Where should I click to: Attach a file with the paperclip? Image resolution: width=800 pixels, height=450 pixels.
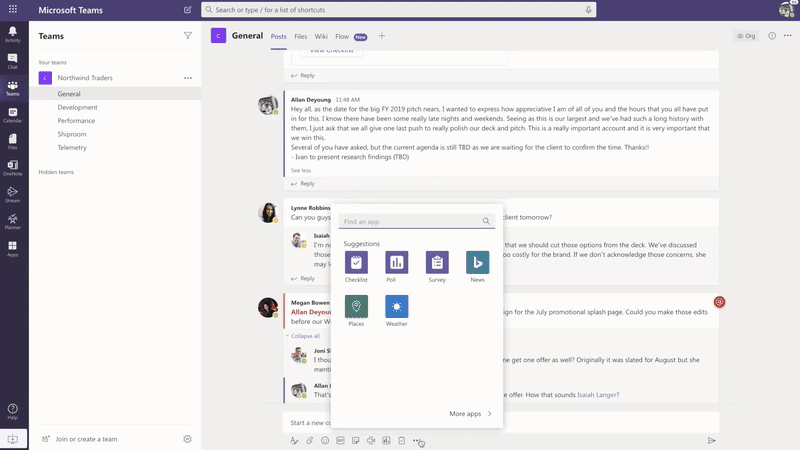310,441
